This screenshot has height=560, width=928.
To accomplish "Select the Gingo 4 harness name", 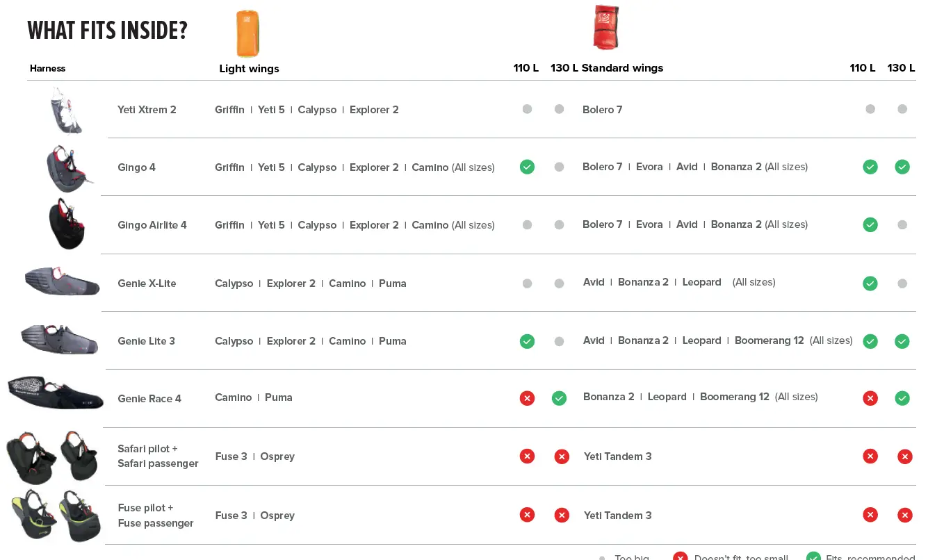I will coord(136,167).
